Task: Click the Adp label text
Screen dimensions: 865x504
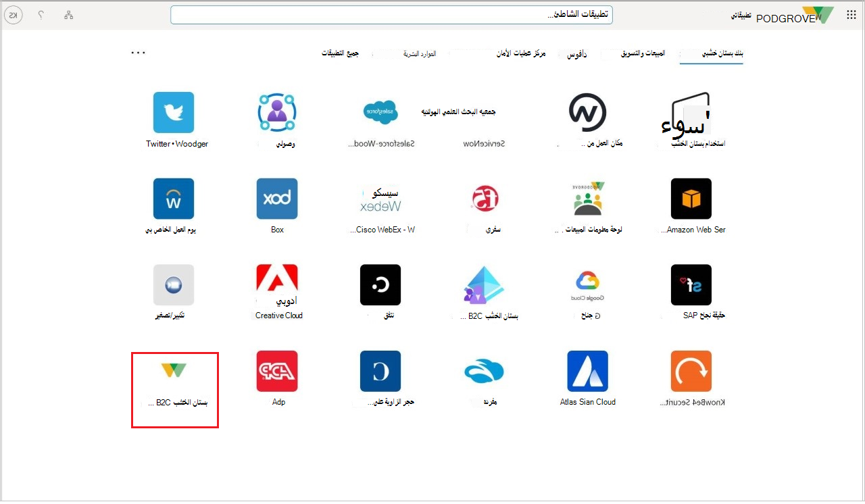Action: 278,402
